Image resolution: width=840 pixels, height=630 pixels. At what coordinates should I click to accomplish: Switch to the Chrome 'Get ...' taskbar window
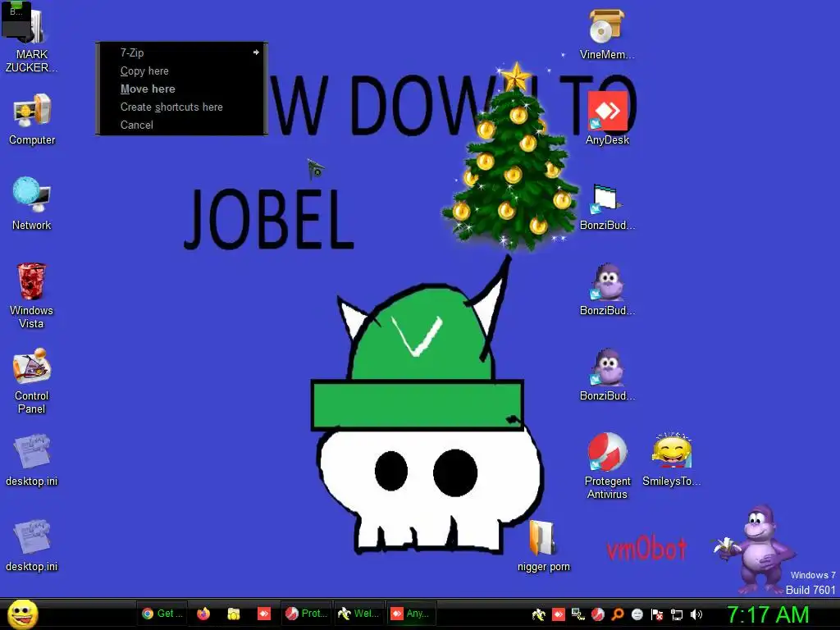click(x=163, y=614)
